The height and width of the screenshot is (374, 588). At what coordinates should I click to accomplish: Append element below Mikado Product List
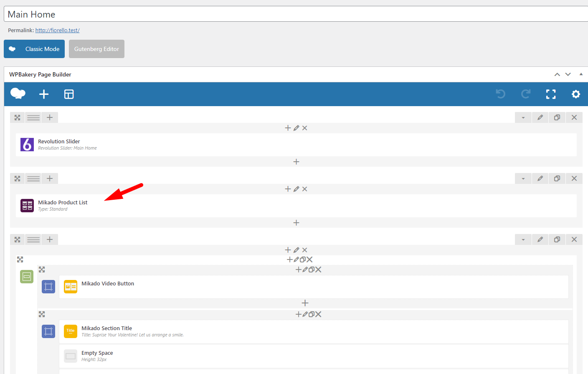[x=296, y=223]
